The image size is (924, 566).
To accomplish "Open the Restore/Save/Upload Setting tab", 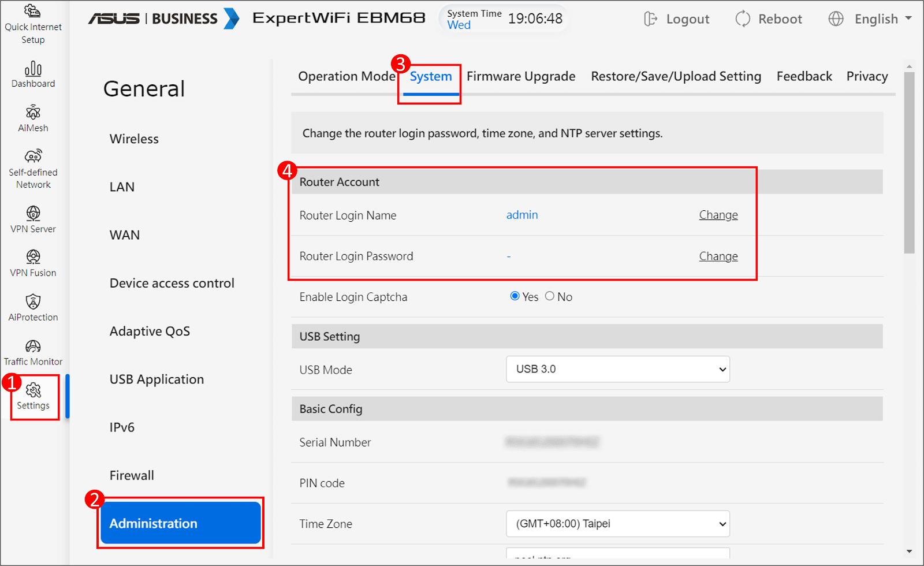I will click(x=676, y=76).
